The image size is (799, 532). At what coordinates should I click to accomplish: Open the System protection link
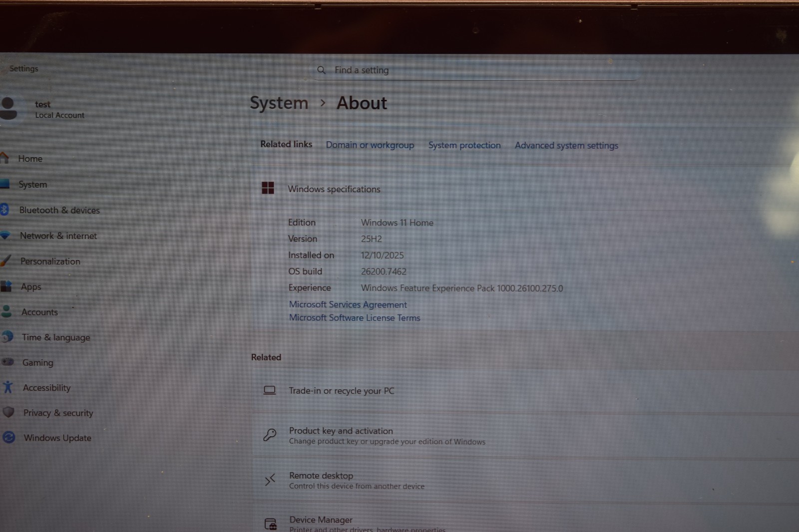464,145
